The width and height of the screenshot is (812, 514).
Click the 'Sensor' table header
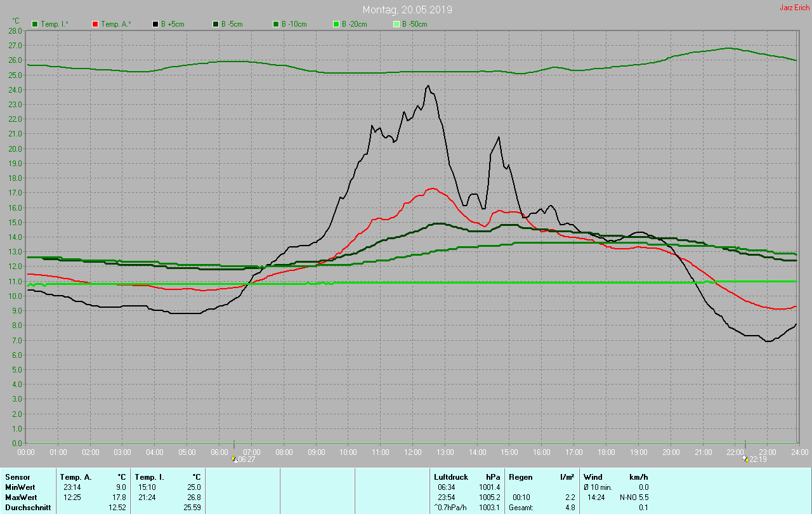(x=17, y=477)
